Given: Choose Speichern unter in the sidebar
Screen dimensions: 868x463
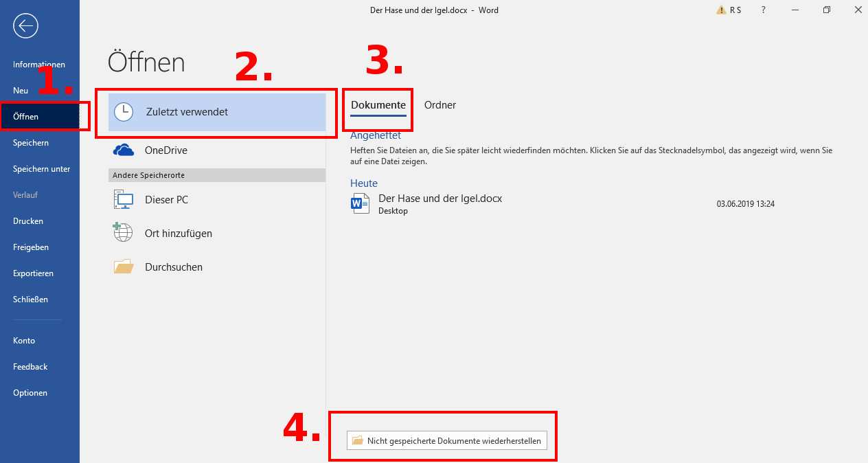Looking at the screenshot, I should [41, 169].
